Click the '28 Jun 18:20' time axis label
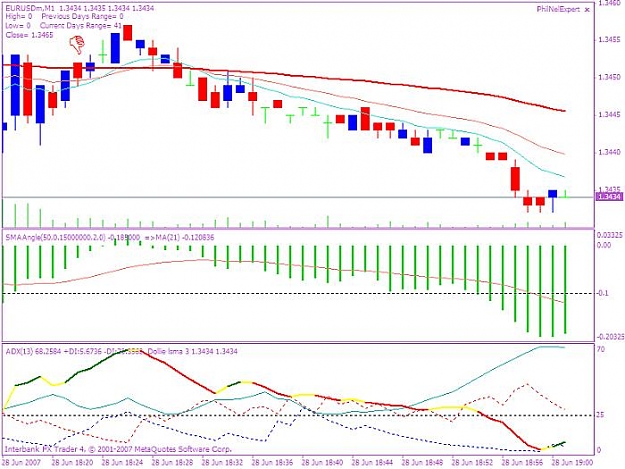Screen dimensions: 625x469 [72, 463]
